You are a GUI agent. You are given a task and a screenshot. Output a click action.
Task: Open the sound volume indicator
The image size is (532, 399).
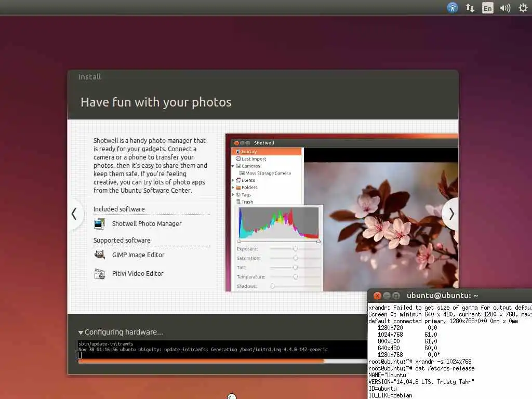coord(505,8)
